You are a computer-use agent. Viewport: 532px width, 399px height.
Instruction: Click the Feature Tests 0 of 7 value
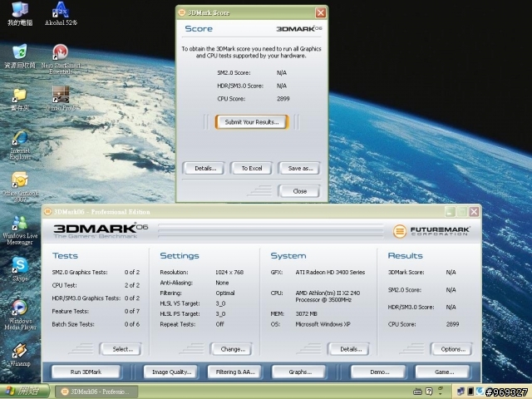132,311
